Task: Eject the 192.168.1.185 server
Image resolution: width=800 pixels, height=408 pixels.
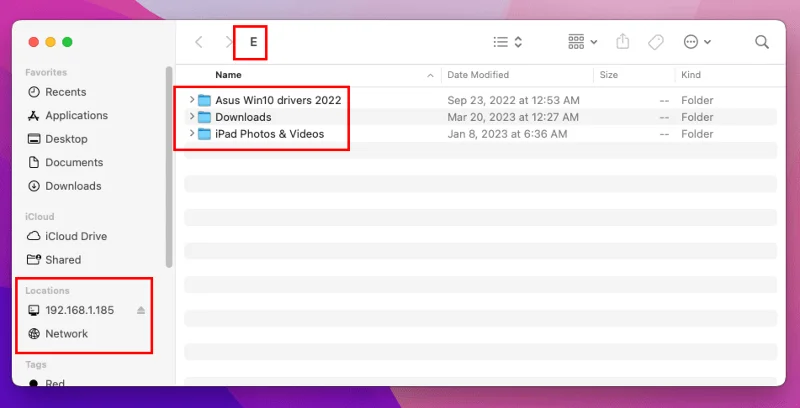Action: 141,311
